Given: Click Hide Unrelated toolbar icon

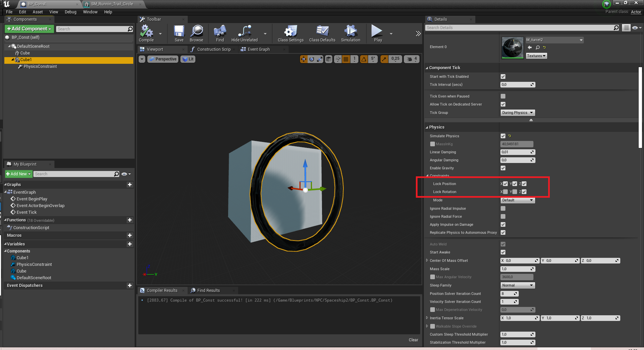Looking at the screenshot, I should click(245, 33).
